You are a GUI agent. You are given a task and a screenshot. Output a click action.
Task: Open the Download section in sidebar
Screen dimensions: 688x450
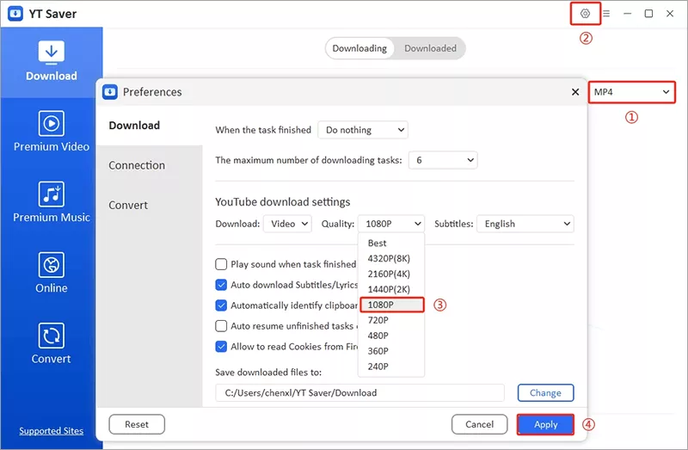tap(51, 60)
